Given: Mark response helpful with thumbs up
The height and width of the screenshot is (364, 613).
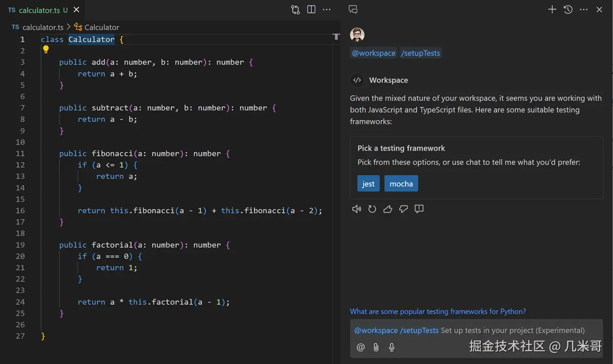Looking at the screenshot, I should point(388,209).
